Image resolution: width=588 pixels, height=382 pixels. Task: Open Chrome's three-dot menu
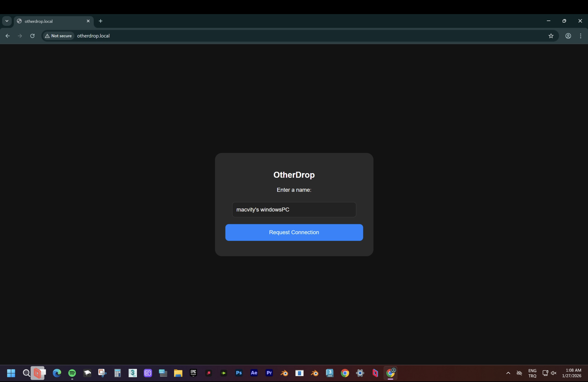[x=581, y=36]
